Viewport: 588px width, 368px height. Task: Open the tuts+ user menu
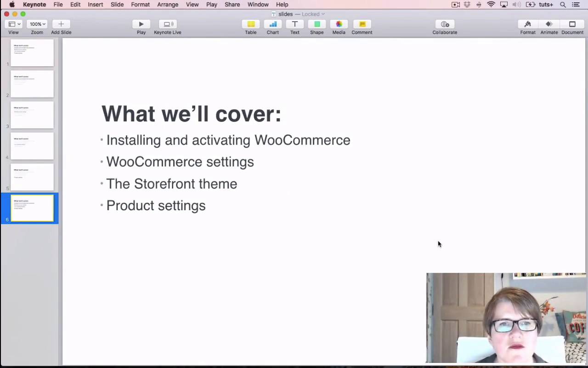[x=546, y=5]
